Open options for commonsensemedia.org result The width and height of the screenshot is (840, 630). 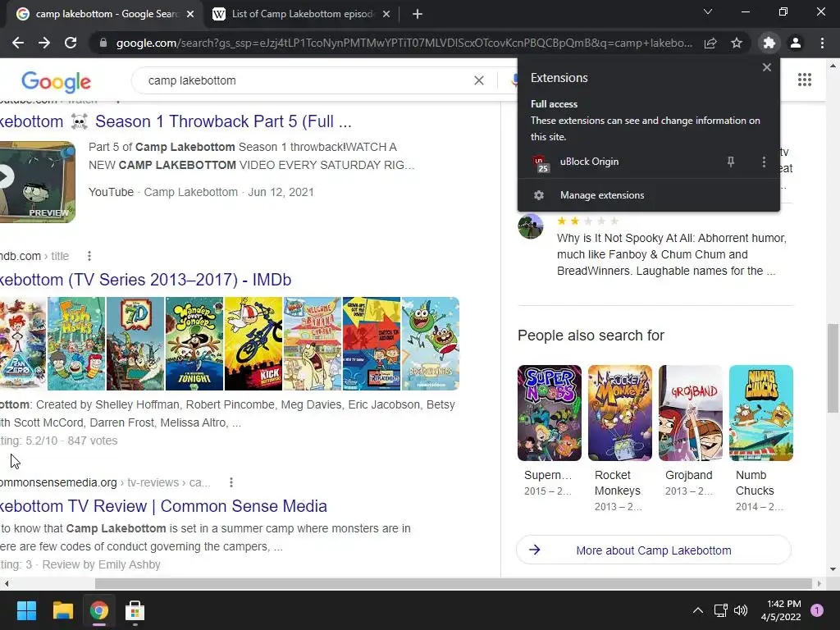[x=231, y=482]
